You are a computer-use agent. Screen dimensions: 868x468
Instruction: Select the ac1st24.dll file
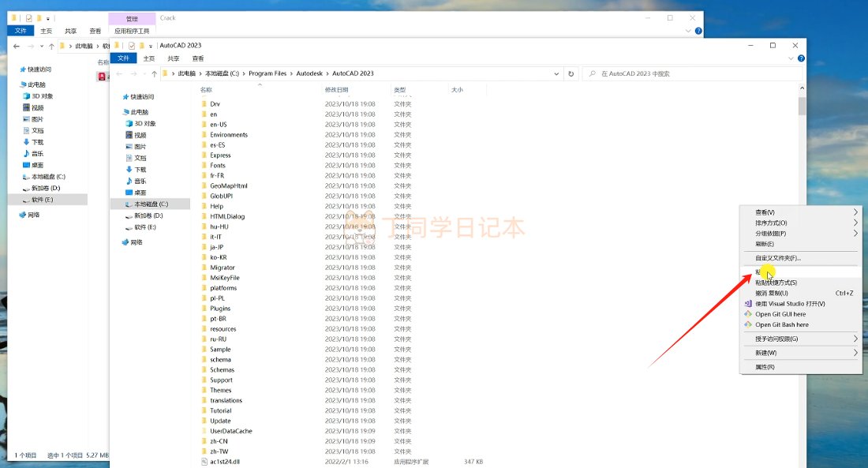225,462
